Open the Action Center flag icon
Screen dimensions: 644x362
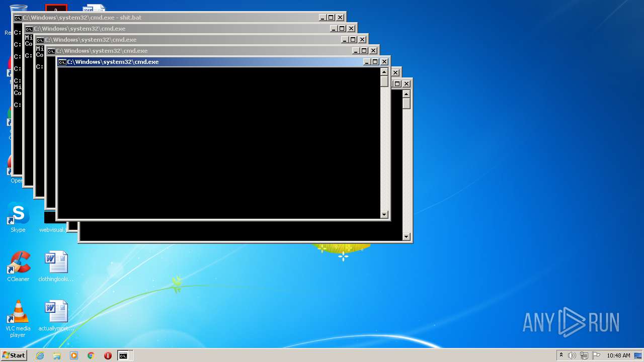[x=596, y=355]
